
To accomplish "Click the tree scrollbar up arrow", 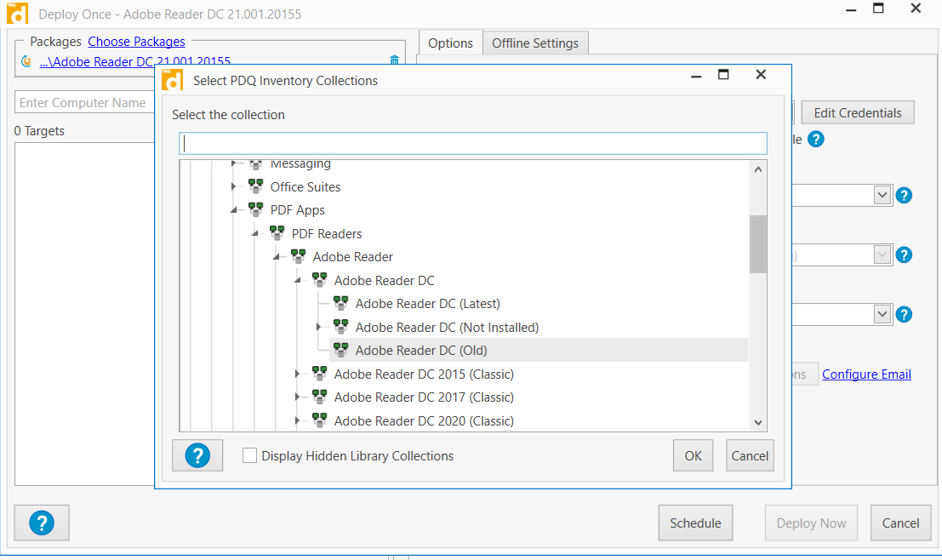I will click(x=757, y=169).
